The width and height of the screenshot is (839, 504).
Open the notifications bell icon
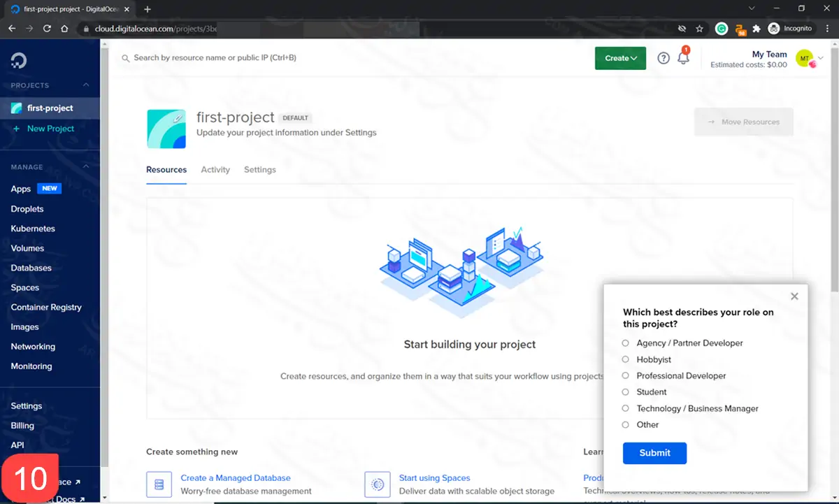[683, 59]
